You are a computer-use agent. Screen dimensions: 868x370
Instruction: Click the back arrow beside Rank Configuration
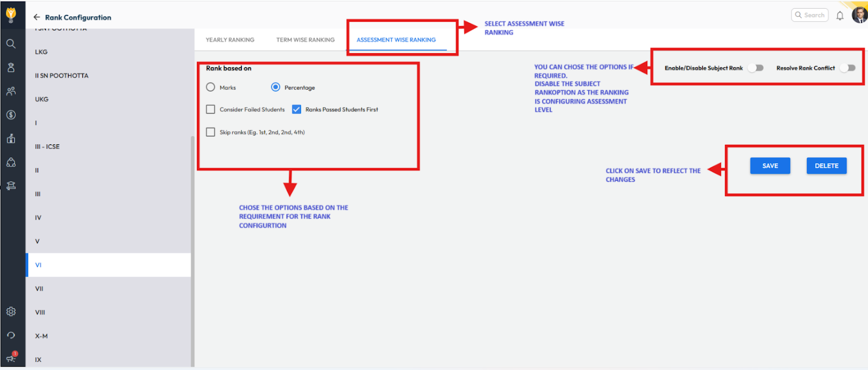click(37, 17)
